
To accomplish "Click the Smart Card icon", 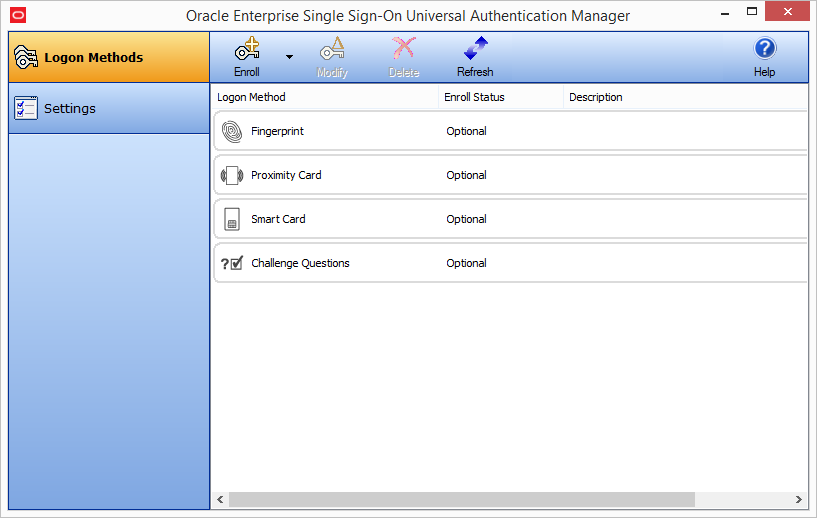I will (232, 219).
